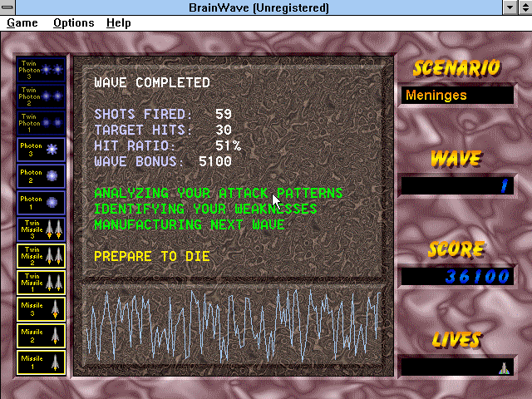Click the wave number display
The width and height of the screenshot is (532, 399).
(457, 185)
